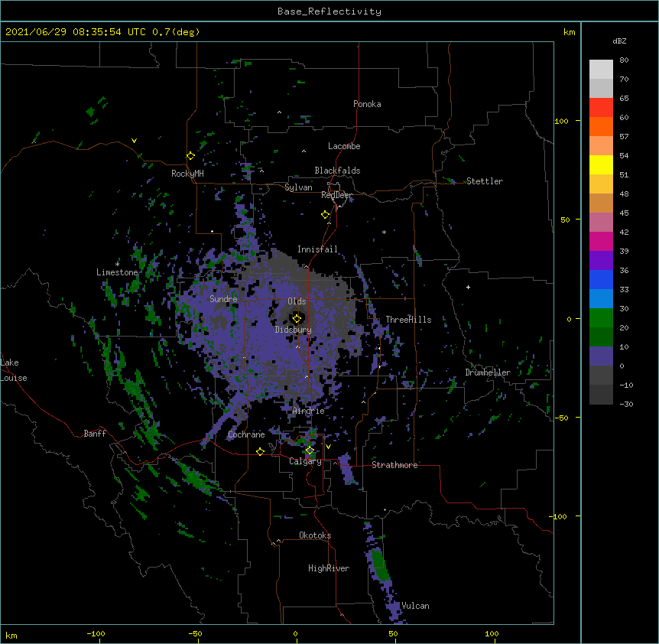Click the Didsbury label
This screenshot has height=644, width=659.
click(x=294, y=330)
